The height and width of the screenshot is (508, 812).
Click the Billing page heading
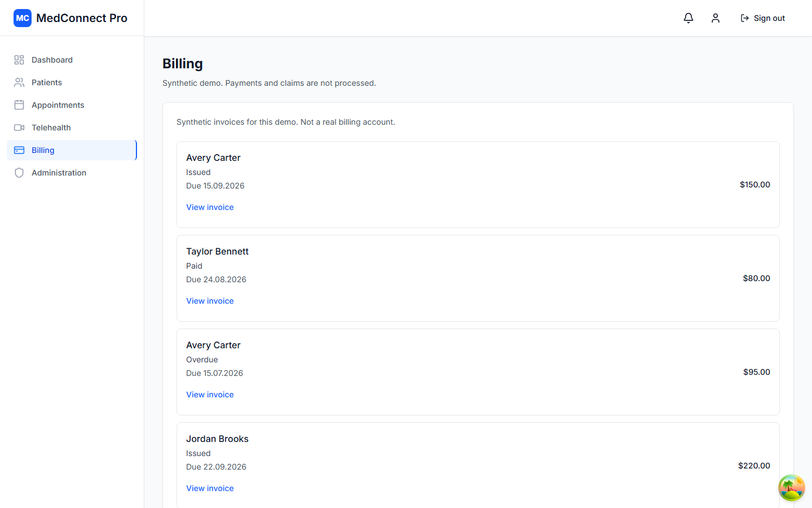point(183,64)
